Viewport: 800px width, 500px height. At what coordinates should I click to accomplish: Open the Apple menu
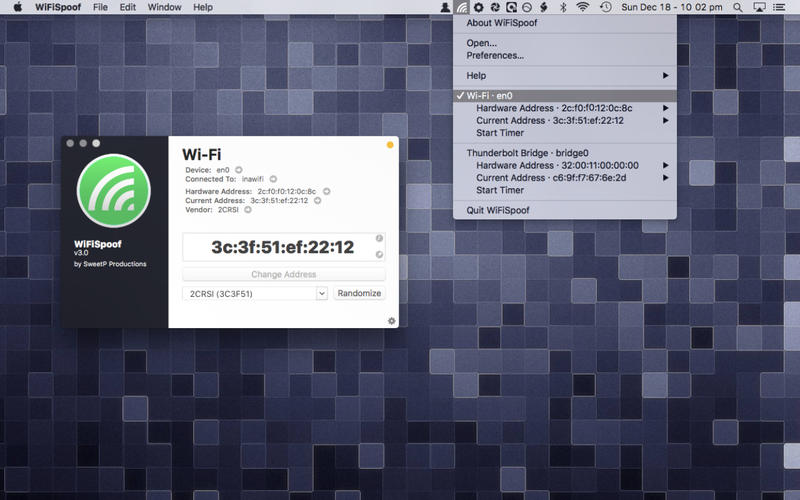pos(17,7)
